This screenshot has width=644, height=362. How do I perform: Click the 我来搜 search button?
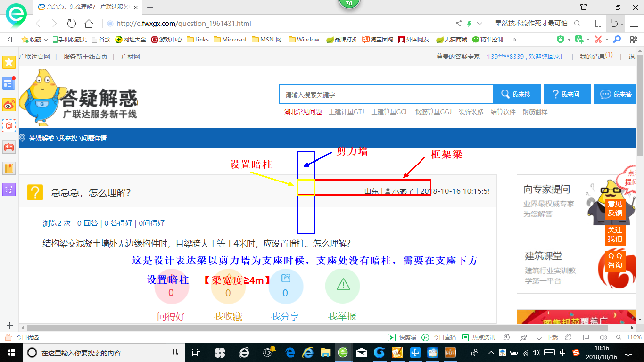pos(516,94)
